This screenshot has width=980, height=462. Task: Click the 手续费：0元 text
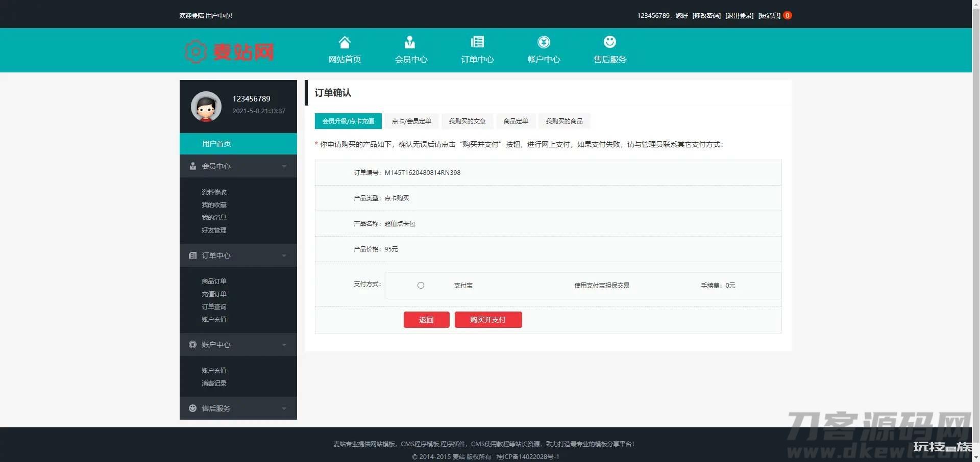pyautogui.click(x=718, y=286)
